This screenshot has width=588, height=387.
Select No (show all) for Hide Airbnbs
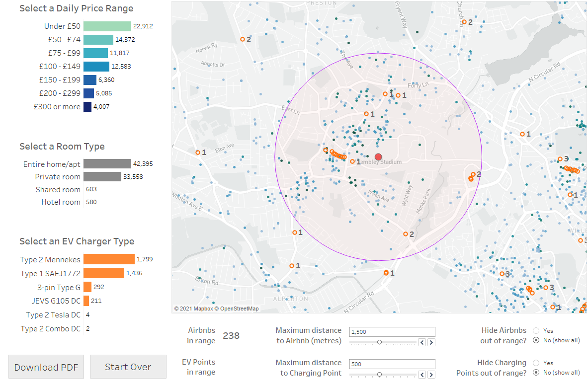[x=536, y=340]
